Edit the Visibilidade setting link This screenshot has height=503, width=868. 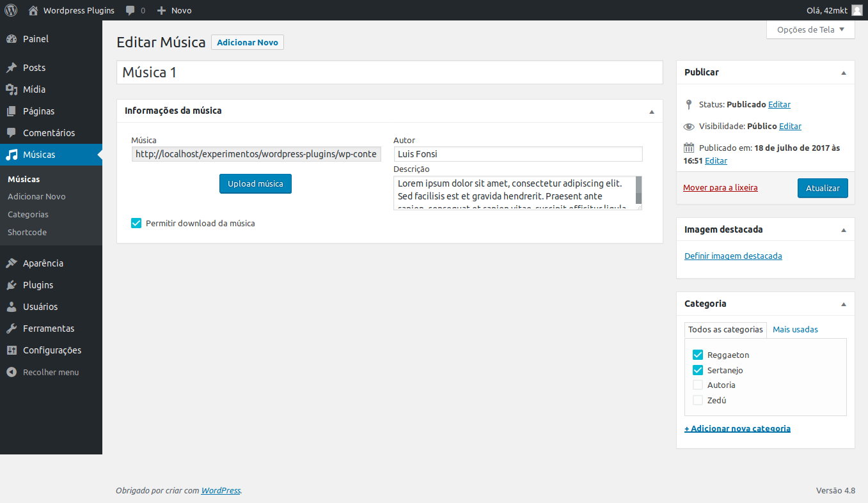pyautogui.click(x=790, y=127)
